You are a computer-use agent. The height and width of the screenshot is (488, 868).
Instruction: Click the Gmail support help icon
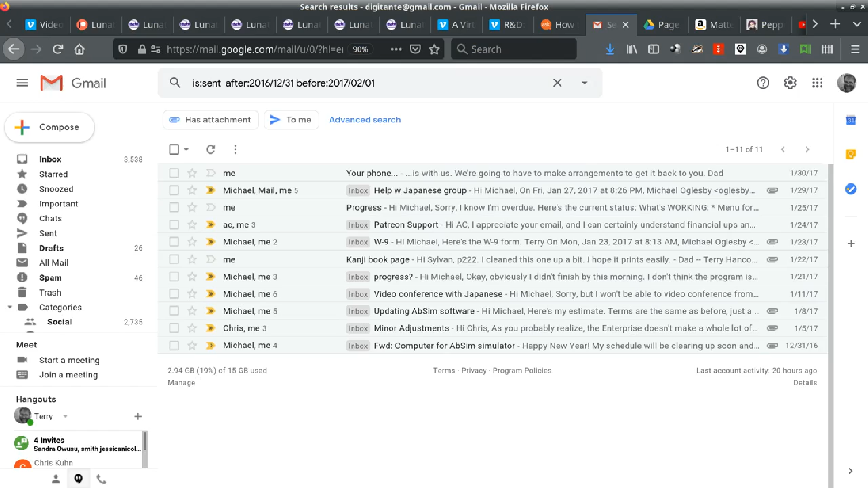tap(763, 83)
